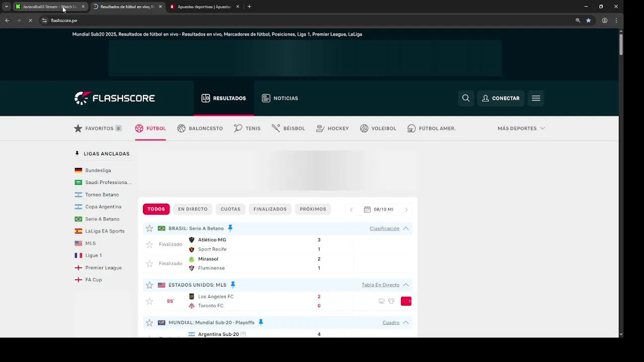Select the TENIS sport tab
The image size is (644, 362).
pyautogui.click(x=247, y=128)
